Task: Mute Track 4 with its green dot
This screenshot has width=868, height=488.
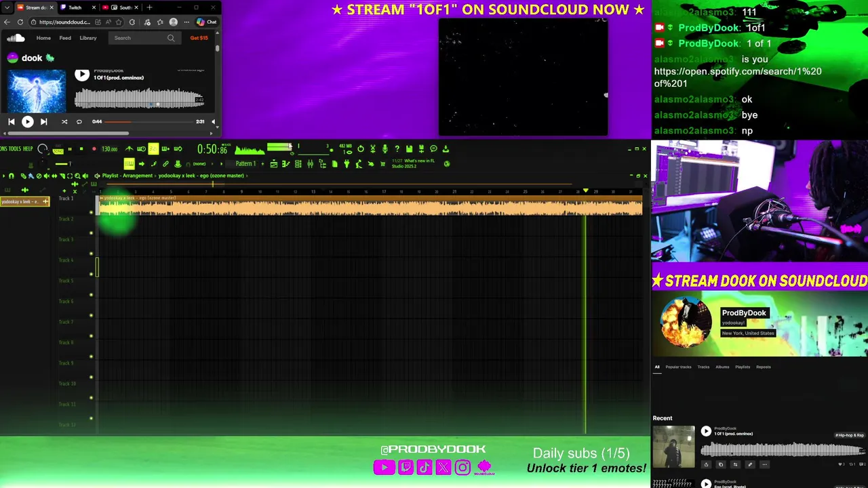Action: [x=91, y=274]
